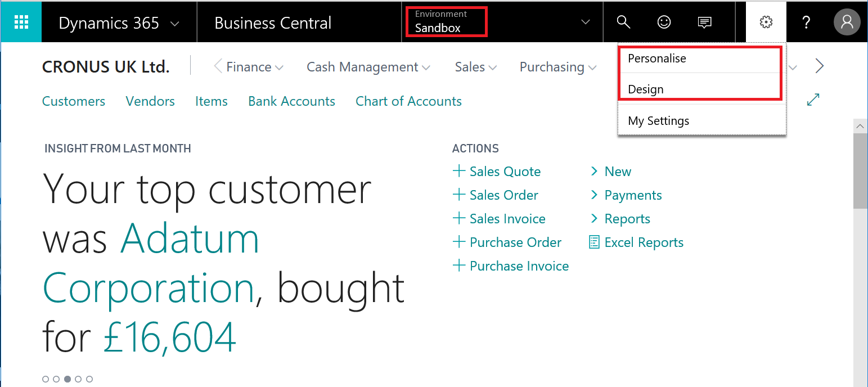Select the third carousel dot
The image size is (868, 387).
[68, 379]
